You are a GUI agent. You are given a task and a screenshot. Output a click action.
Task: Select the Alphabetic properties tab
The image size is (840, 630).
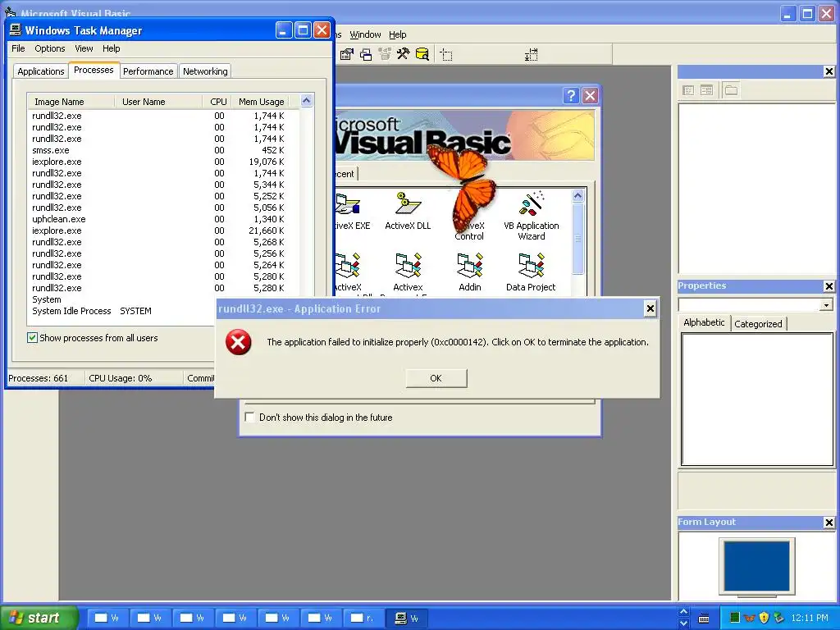tap(704, 322)
